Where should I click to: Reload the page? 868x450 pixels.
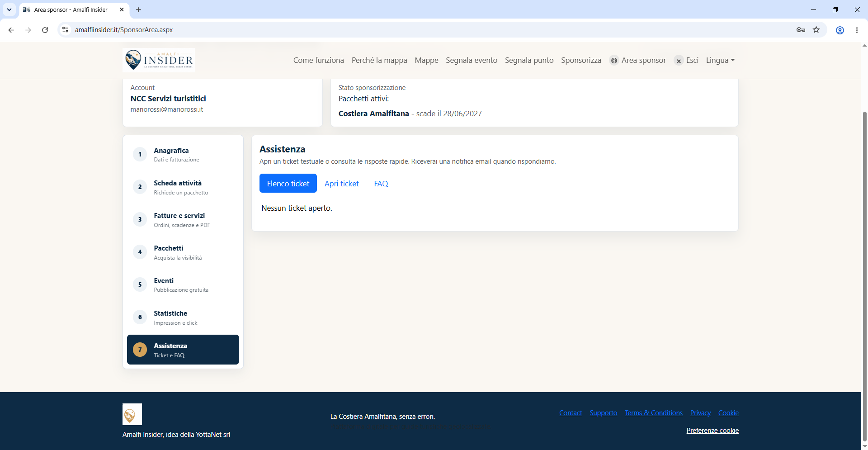tap(45, 30)
